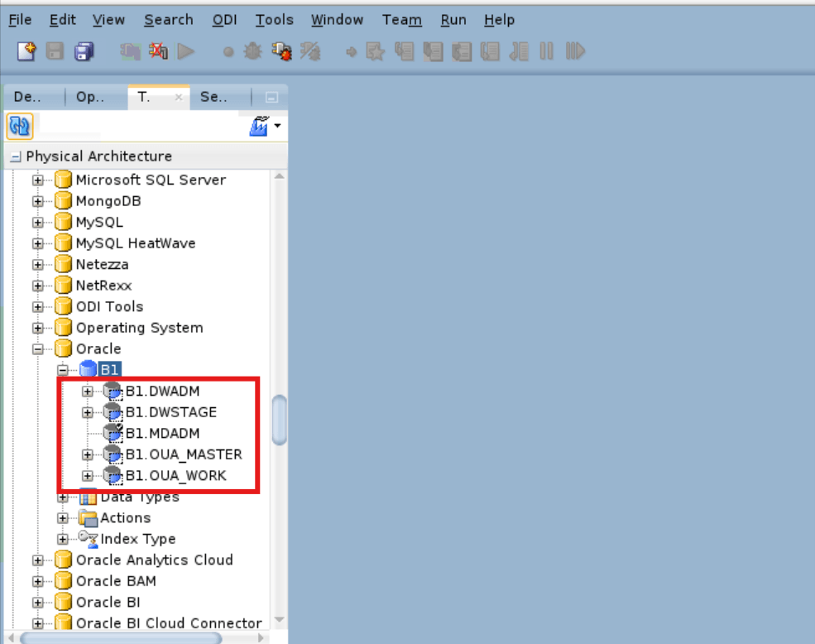815x644 pixels.
Task: Select the MySQL HeatWave tree item
Action: [136, 243]
